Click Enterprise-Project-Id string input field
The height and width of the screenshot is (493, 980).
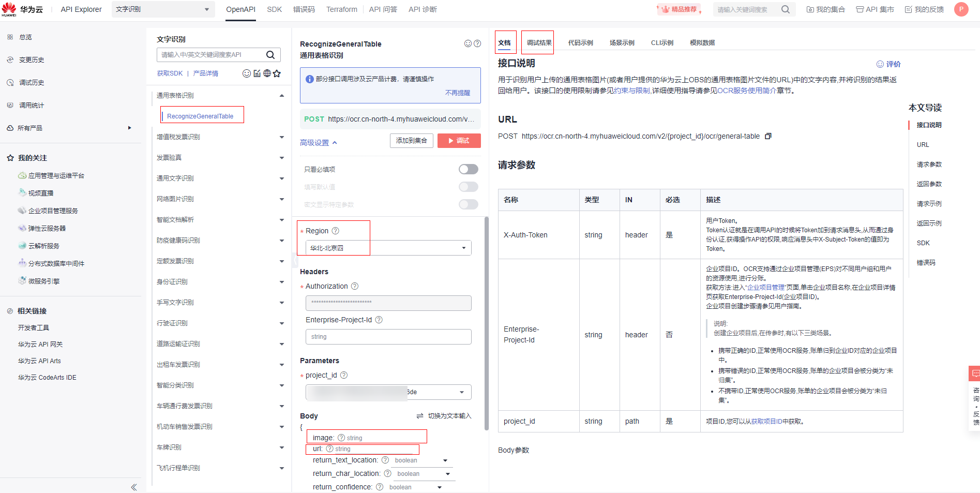click(x=388, y=337)
